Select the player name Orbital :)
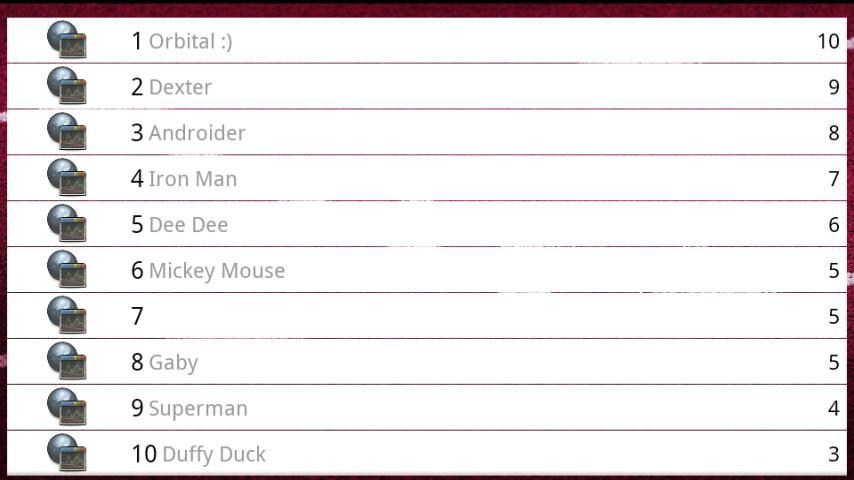 (190, 41)
